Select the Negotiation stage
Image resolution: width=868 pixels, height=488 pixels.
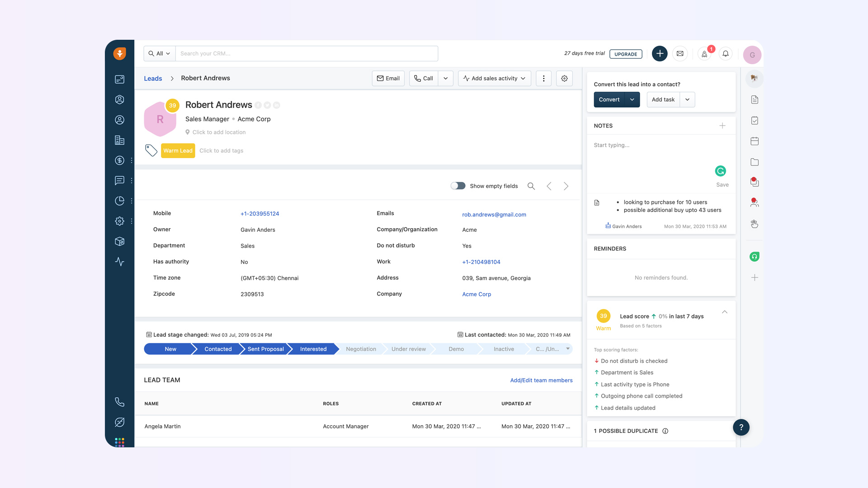tap(361, 349)
